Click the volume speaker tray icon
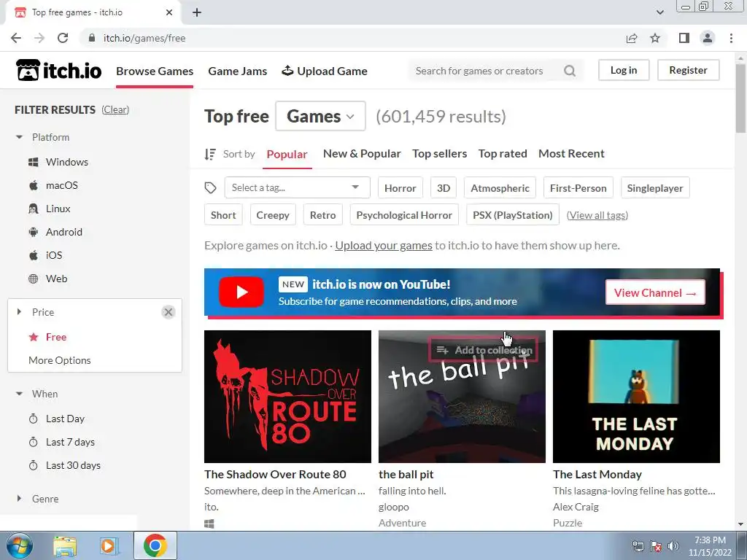Viewport: 747px width, 560px height. (673, 546)
